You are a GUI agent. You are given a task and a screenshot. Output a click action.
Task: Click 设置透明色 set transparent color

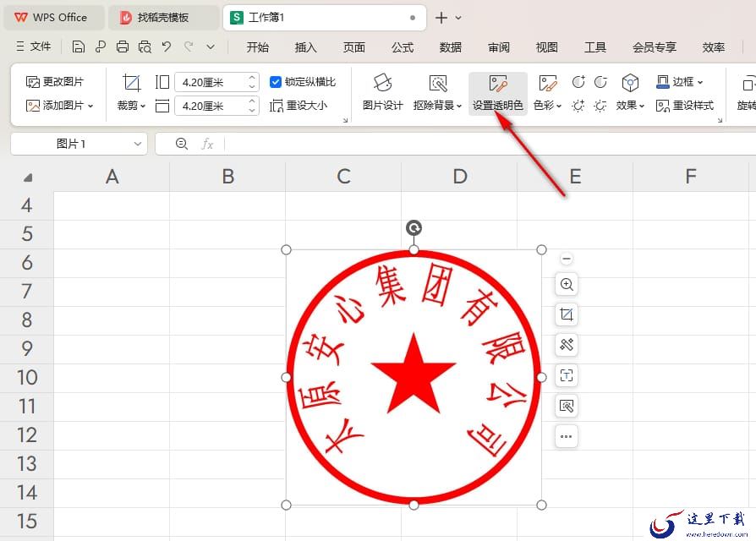497,94
